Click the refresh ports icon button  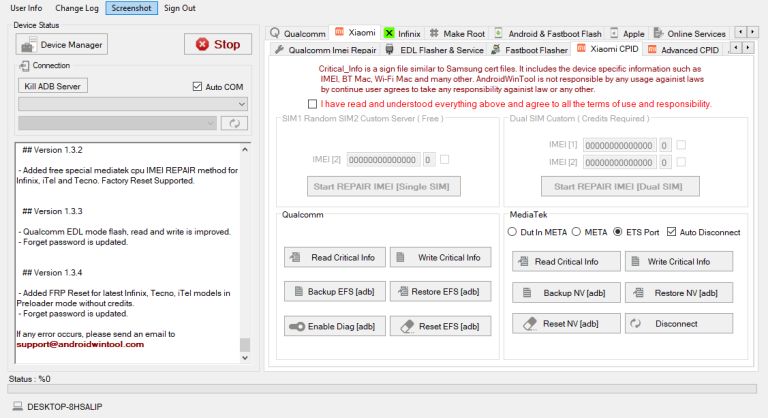234,123
